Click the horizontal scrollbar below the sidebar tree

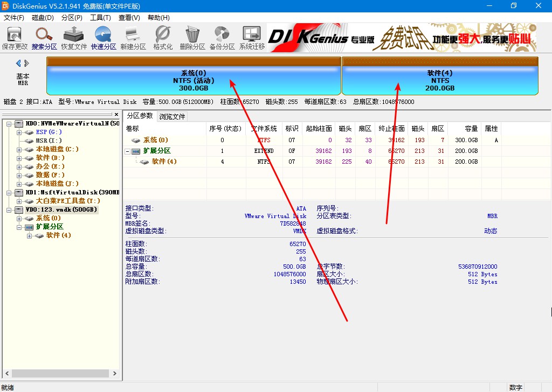point(59,373)
